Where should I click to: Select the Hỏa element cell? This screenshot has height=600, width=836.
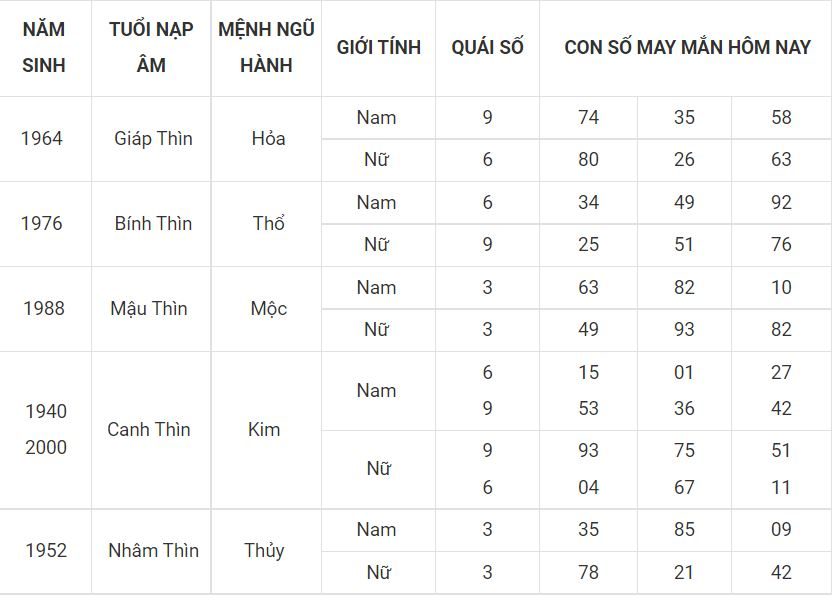point(268,139)
